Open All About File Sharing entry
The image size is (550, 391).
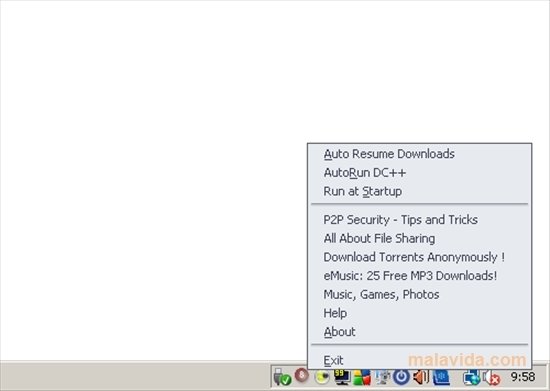tap(420, 238)
